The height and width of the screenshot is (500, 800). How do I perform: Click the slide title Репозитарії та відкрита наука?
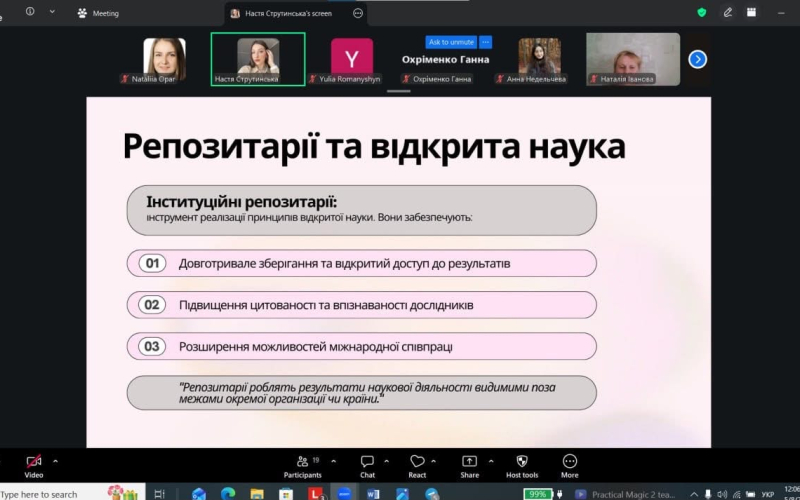point(374,146)
